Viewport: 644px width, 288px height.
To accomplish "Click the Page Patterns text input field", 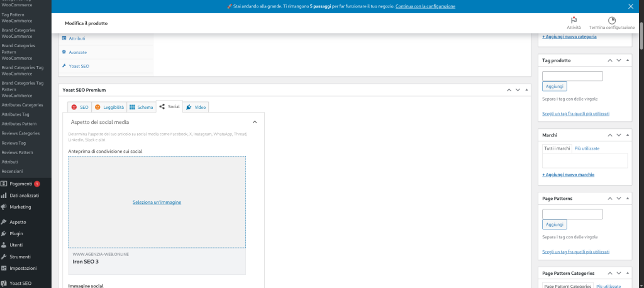I will click(x=572, y=214).
